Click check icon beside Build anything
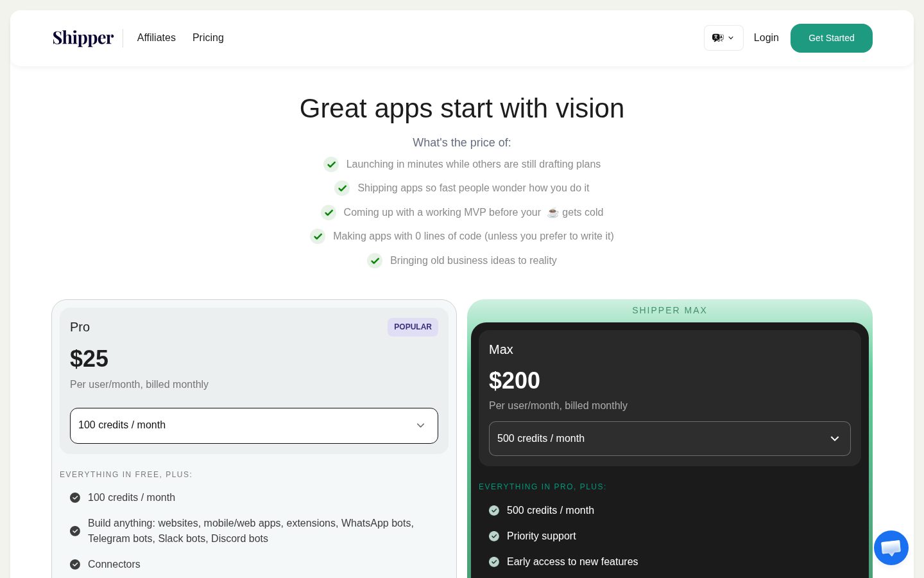 click(x=75, y=531)
